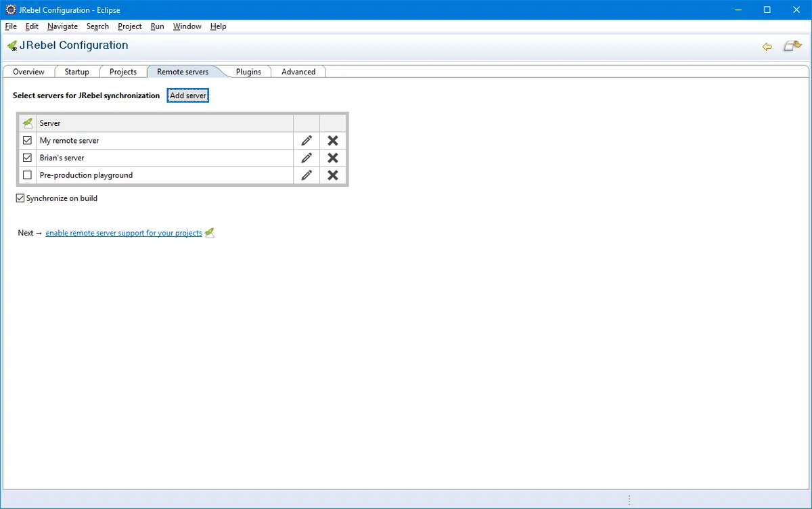Click the rocket icon beside the projects link
The image size is (812, 509).
pyautogui.click(x=210, y=233)
